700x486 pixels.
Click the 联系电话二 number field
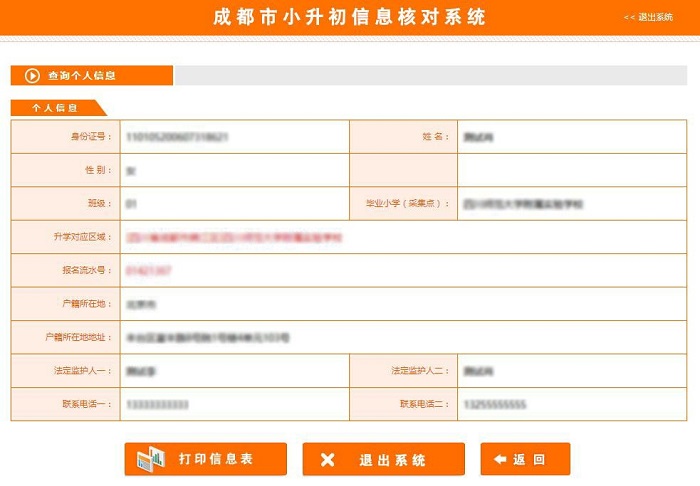[494, 405]
